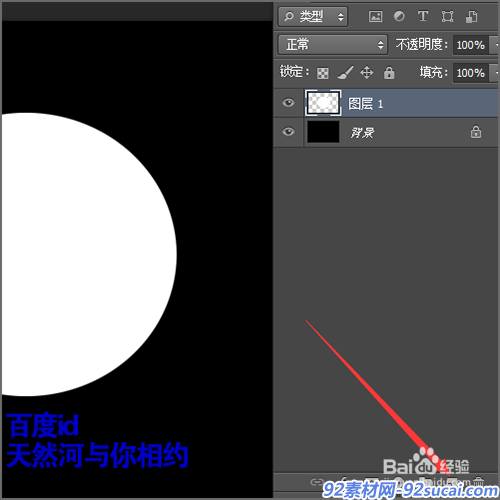
Task: Hide 图层 1 with its eye icon
Action: tap(288, 103)
